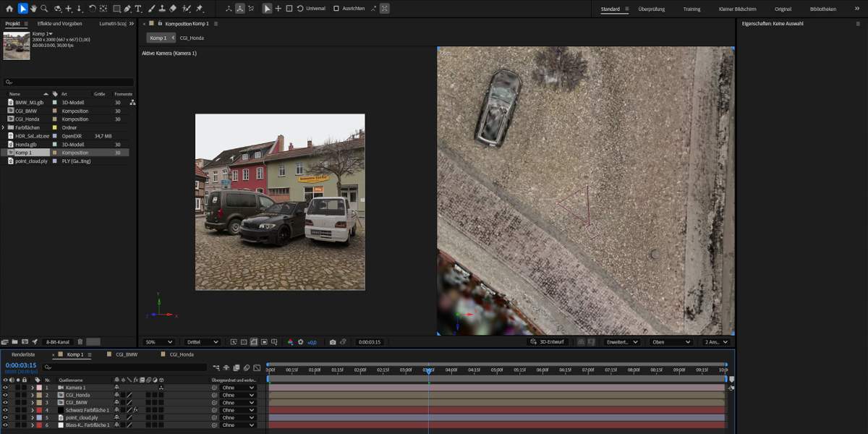Expand the CGI_Honda layer properties
The image size is (868, 434).
click(x=32, y=395)
